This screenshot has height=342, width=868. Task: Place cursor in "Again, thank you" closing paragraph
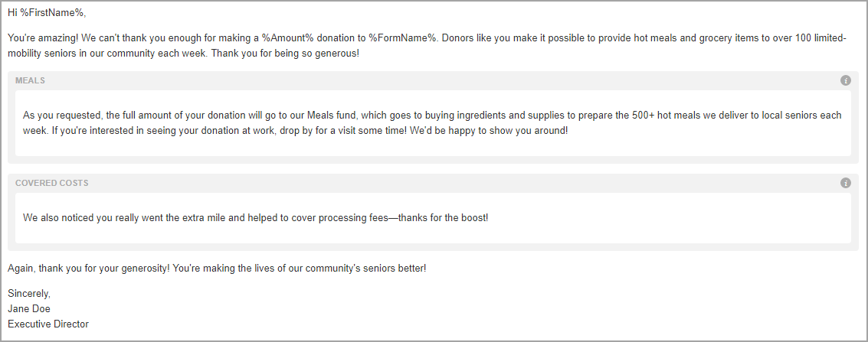[x=217, y=269]
